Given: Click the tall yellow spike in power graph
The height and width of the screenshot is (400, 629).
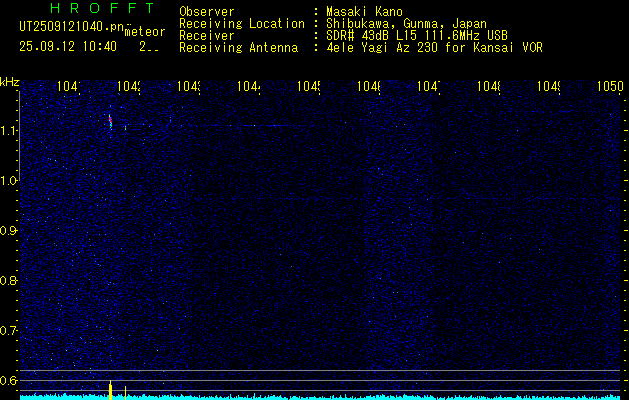Looking at the screenshot, I should (x=110, y=390).
